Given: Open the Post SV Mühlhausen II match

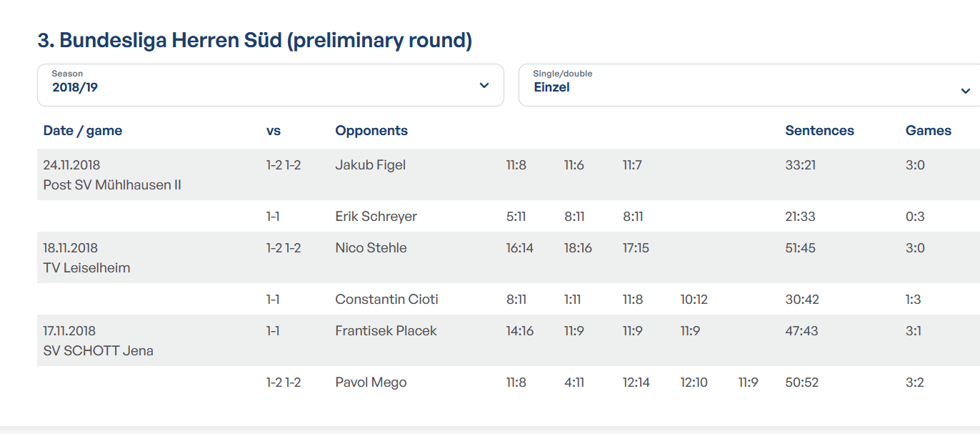Looking at the screenshot, I should 112,185.
